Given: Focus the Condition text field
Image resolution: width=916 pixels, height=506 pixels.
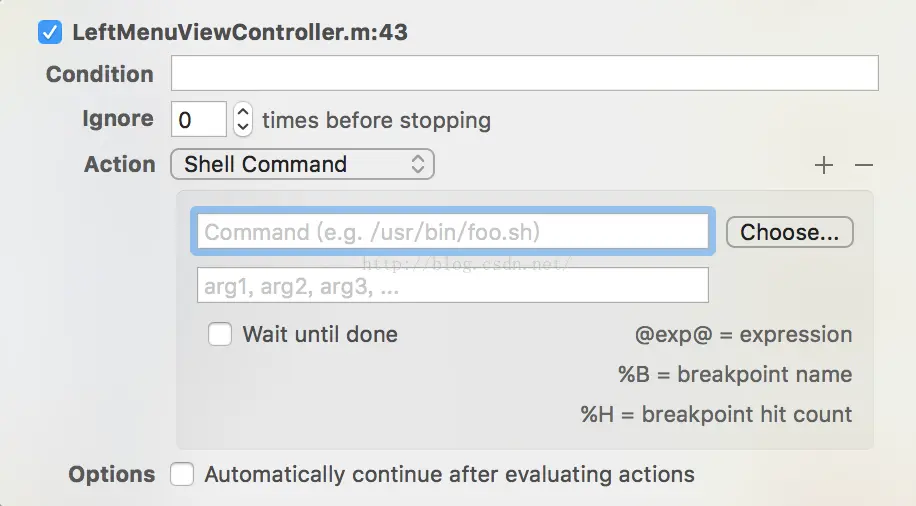Looking at the screenshot, I should [x=524, y=74].
